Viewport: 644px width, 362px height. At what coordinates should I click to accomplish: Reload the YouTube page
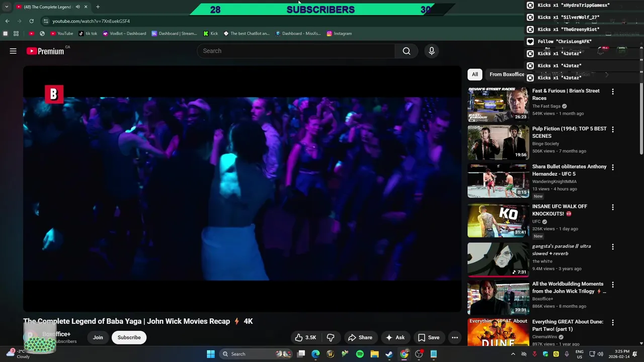[31, 21]
